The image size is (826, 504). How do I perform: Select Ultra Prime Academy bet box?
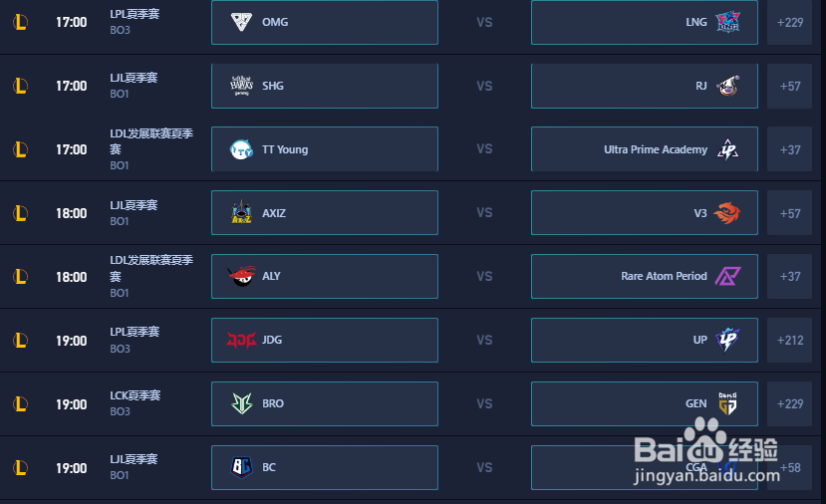click(x=645, y=149)
